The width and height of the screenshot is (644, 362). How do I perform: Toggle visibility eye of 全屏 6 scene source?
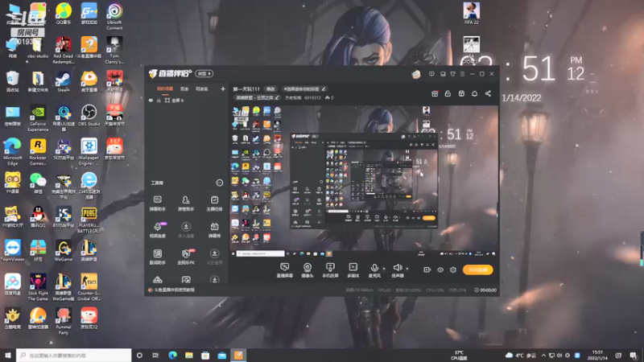pos(151,100)
